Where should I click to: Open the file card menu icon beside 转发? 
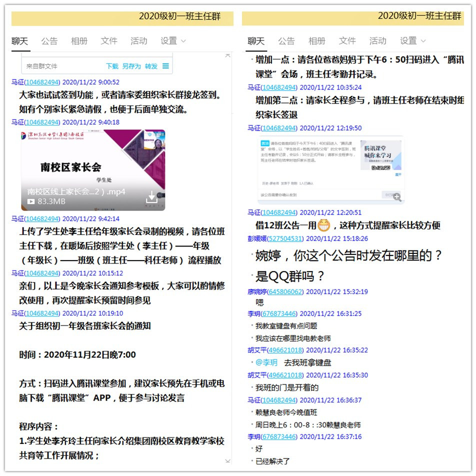click(165, 66)
